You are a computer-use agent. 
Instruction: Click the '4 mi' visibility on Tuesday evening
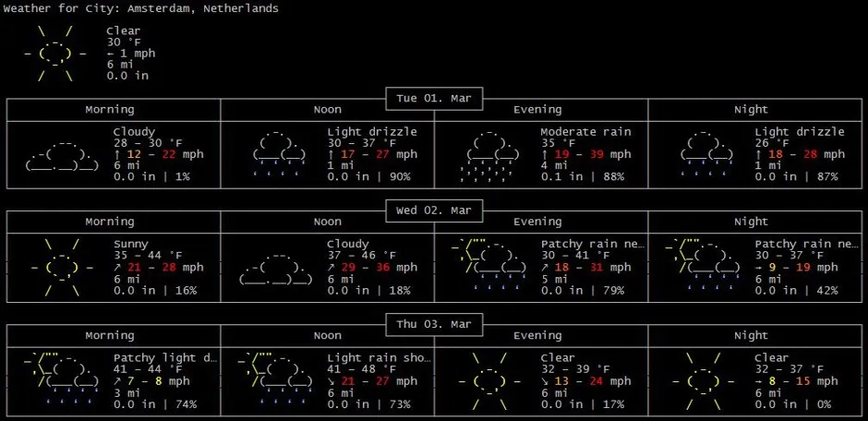554,165
